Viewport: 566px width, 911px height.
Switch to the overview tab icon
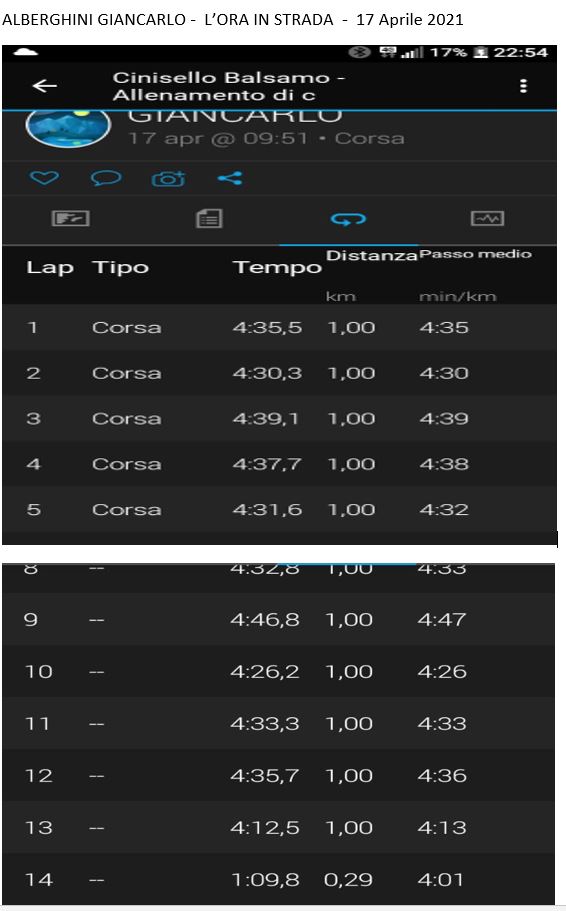(x=70, y=218)
